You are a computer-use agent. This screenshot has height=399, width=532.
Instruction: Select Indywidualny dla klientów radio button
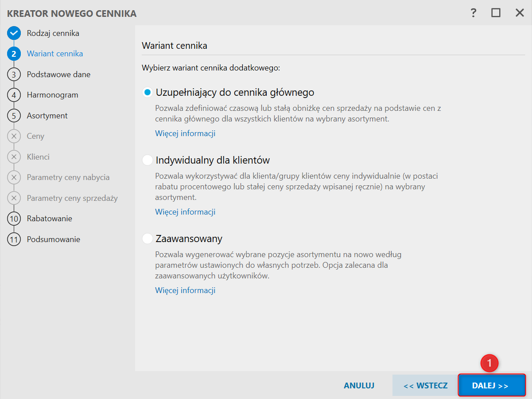pyautogui.click(x=148, y=160)
